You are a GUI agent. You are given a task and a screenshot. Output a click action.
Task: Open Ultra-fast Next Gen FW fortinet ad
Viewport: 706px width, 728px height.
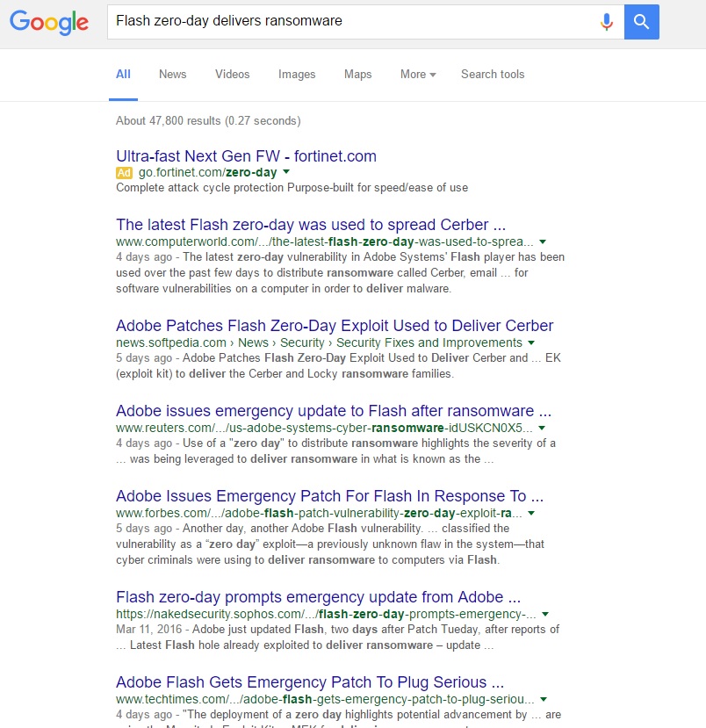pos(246,156)
